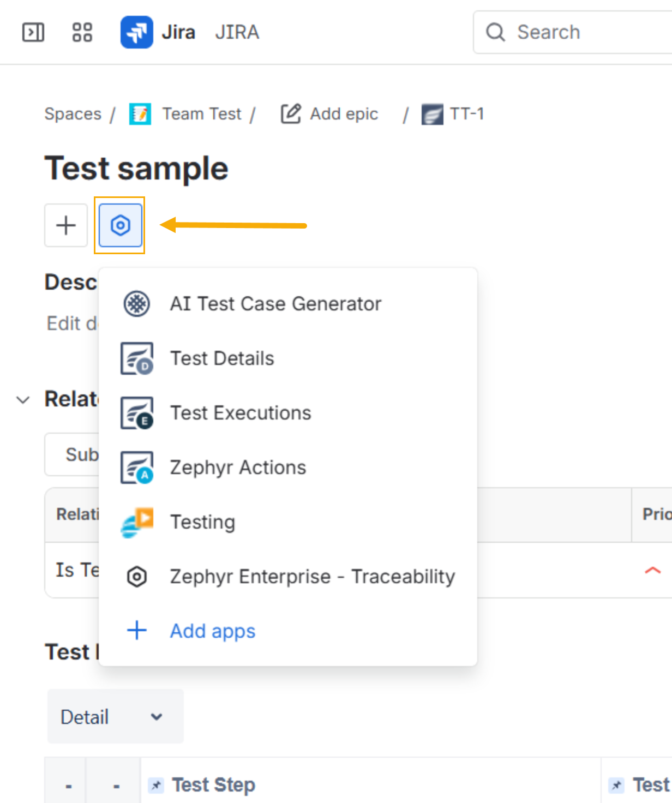Click the highlighted apps hexagon button
Screen dimensions: 672x803
pyautogui.click(x=120, y=225)
